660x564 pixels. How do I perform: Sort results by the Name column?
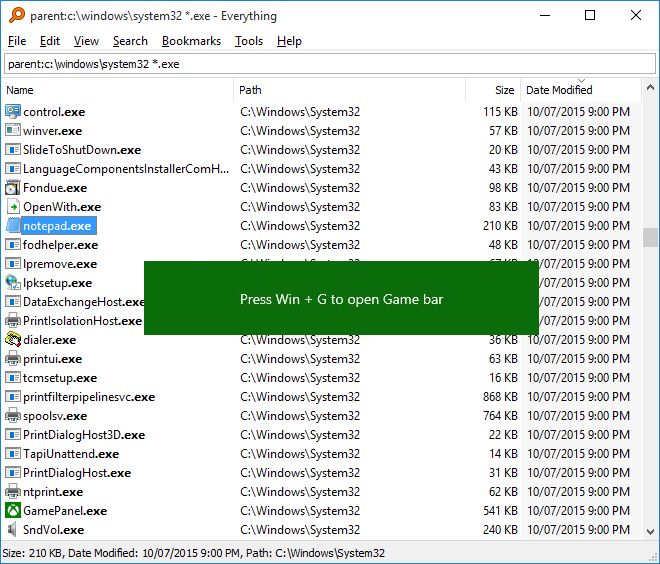118,90
